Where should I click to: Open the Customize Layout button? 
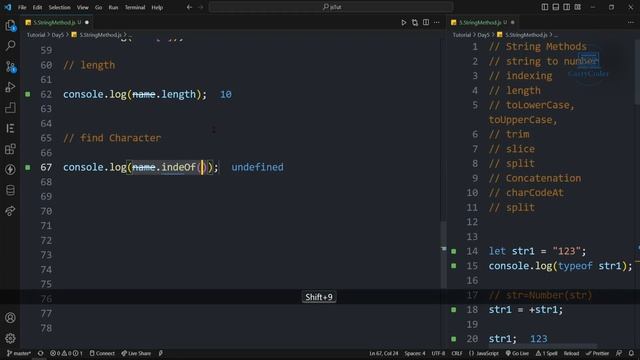[578, 7]
